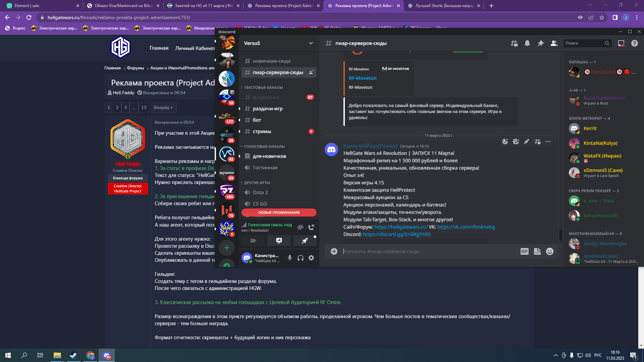This screenshot has height=362, width=644.
Task: Add a server with plus button
Action: pyautogui.click(x=227, y=248)
